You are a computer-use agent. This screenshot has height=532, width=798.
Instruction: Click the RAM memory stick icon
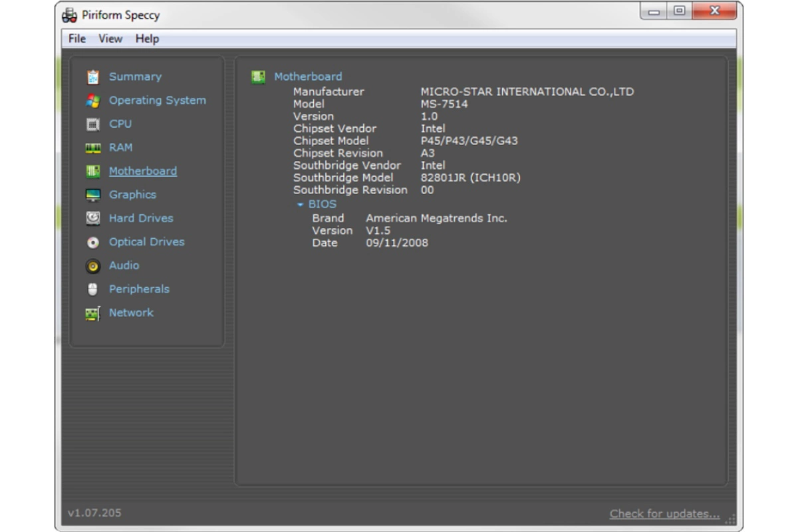point(93,148)
